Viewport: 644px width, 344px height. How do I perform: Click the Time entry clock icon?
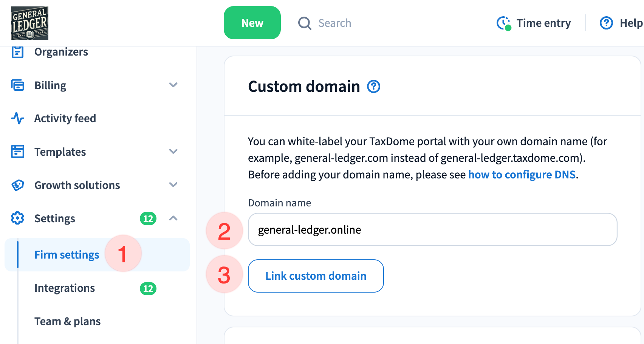(x=503, y=23)
